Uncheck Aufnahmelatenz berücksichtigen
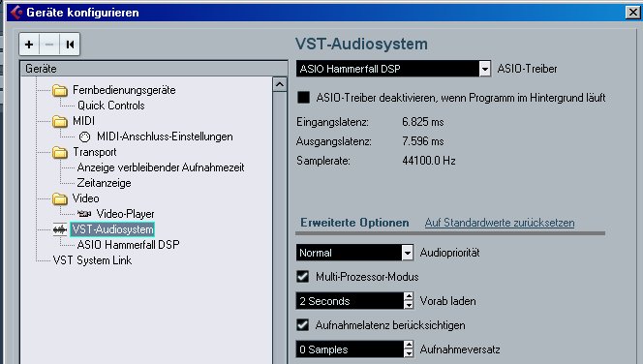 [303, 325]
